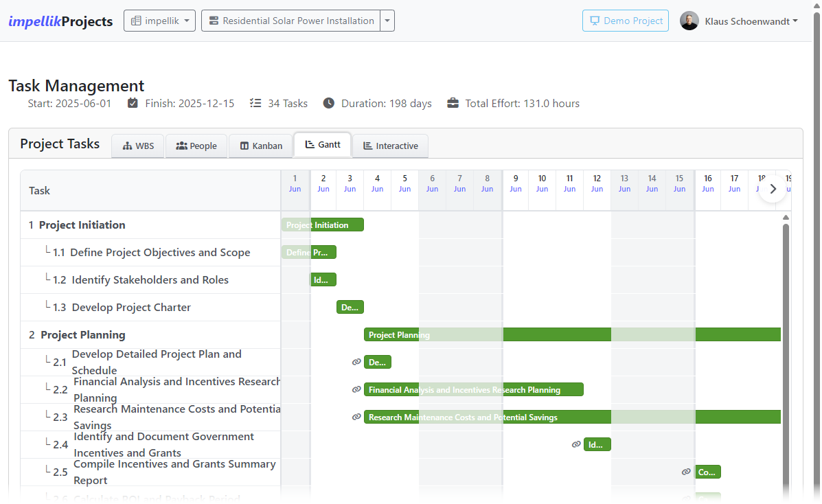Click the next-dates chevron arrow
Screen dimensions: 822x504
[773, 189]
